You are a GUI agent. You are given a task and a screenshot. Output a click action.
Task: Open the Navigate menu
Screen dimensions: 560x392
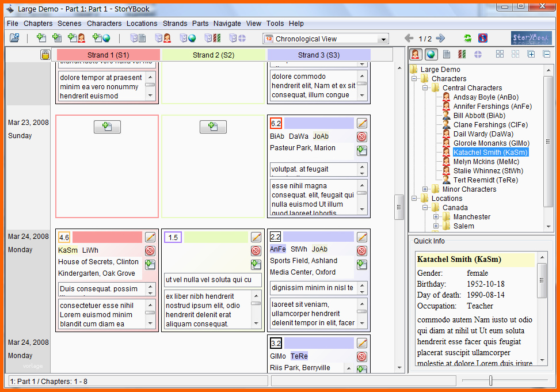[x=227, y=23]
